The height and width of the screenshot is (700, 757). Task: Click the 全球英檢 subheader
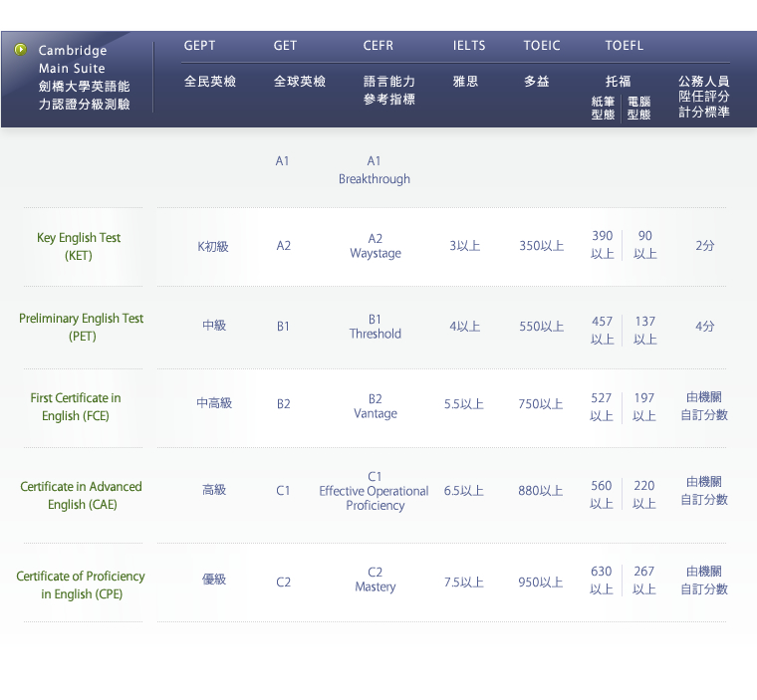click(x=300, y=81)
